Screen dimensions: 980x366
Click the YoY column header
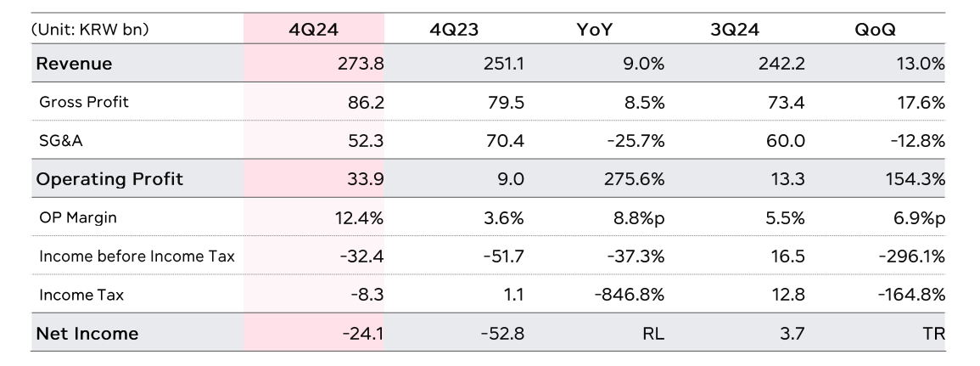pos(594,30)
